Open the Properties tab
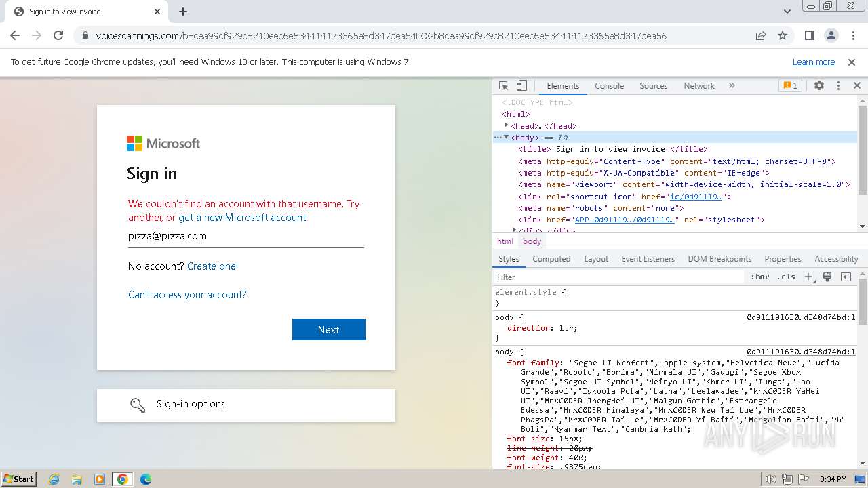This screenshot has width=868, height=488. click(x=783, y=259)
